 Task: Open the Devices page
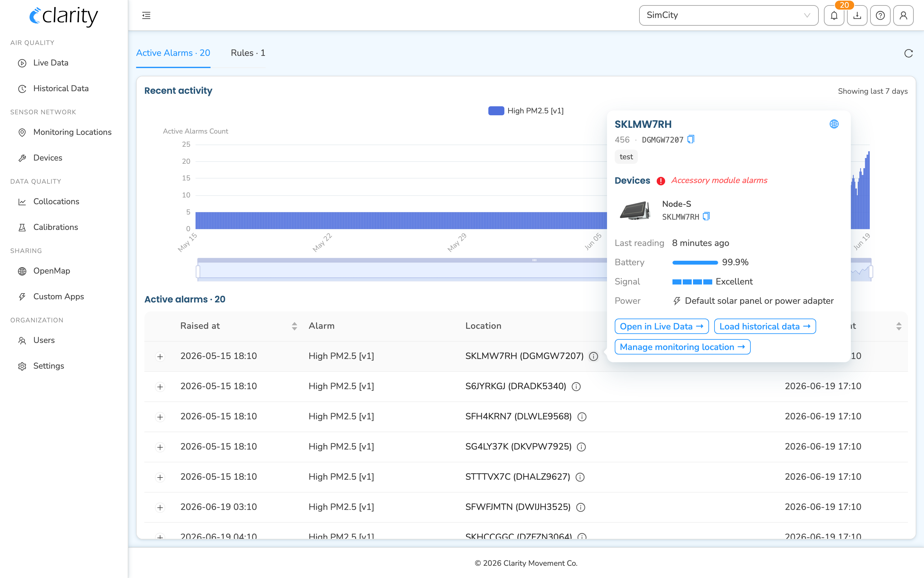click(48, 157)
